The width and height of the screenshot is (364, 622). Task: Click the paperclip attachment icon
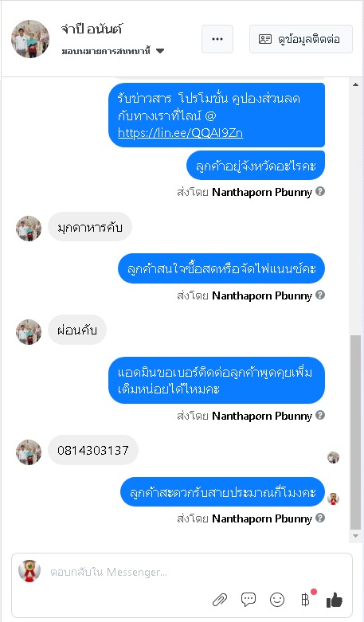[220, 600]
